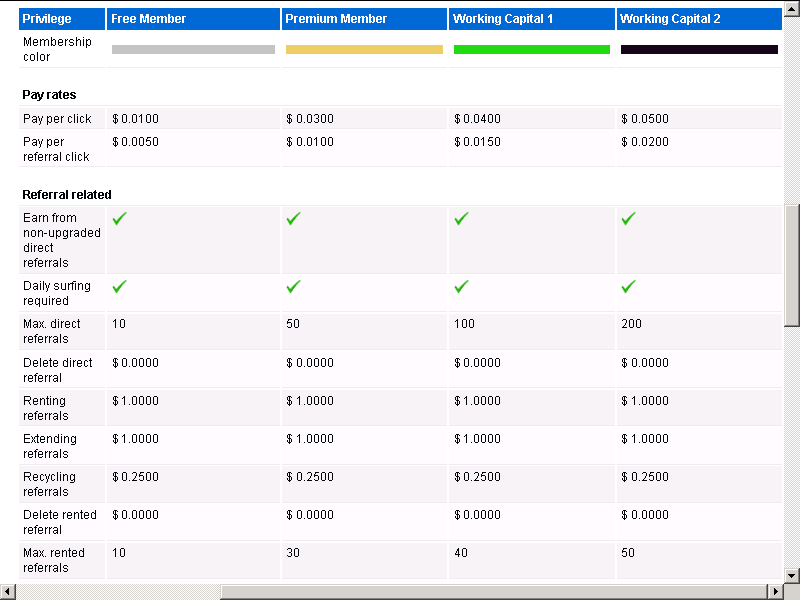Viewport: 800px width, 600px height.
Task: Click the Max. rented referrals row label
Action: point(54,560)
